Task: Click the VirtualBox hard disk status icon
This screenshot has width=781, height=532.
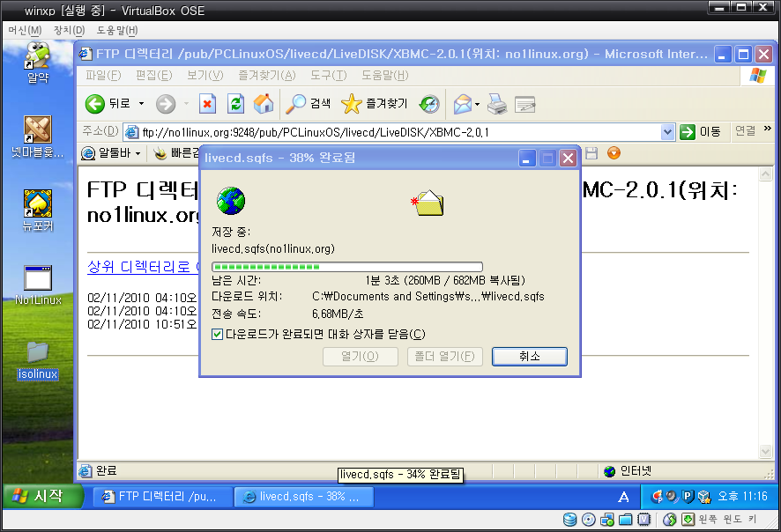Action: (x=569, y=520)
